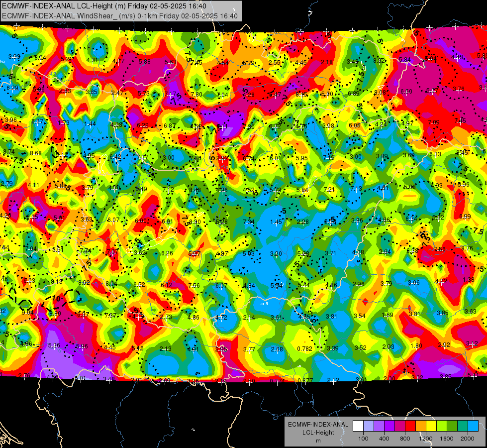Select the magenta legend swatch

coord(400,426)
